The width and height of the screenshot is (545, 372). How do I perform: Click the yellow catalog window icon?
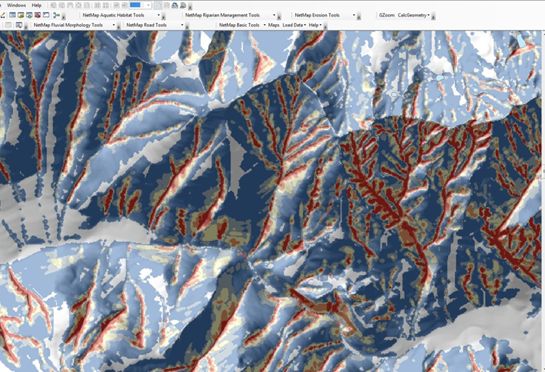[x=21, y=15]
